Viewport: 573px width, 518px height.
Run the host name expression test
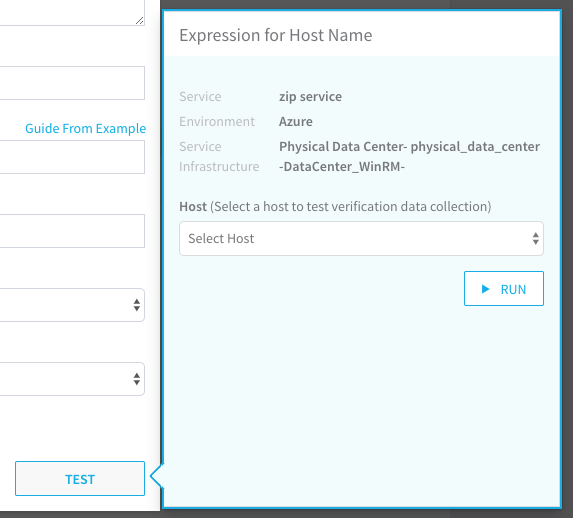[x=504, y=288]
